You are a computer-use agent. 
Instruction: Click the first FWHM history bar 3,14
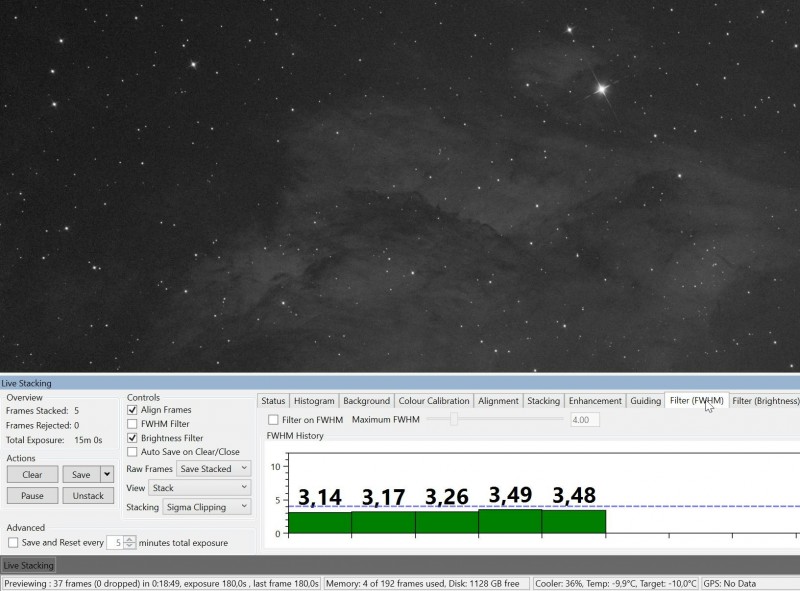pos(320,523)
